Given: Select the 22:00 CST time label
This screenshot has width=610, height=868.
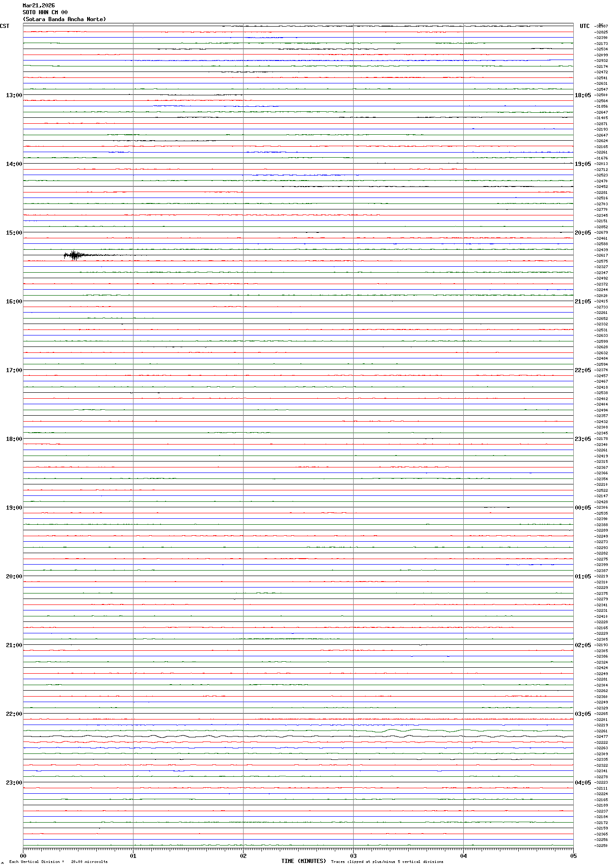Looking at the screenshot, I should 14,714.
